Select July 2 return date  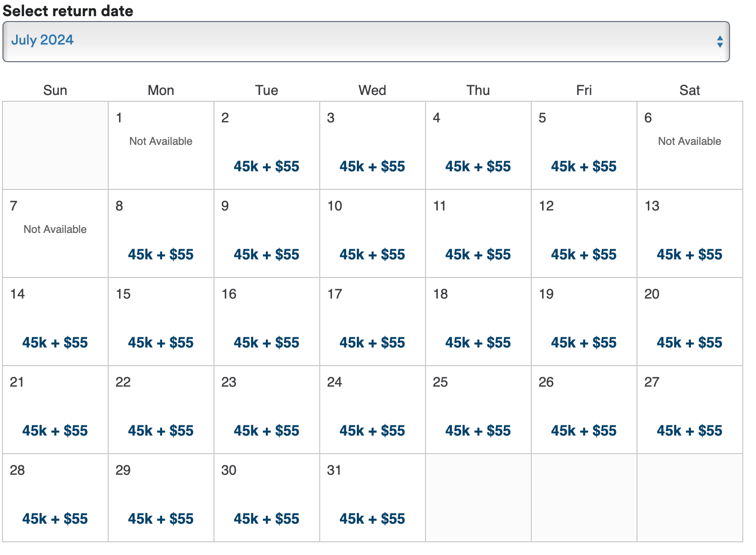pos(266,166)
